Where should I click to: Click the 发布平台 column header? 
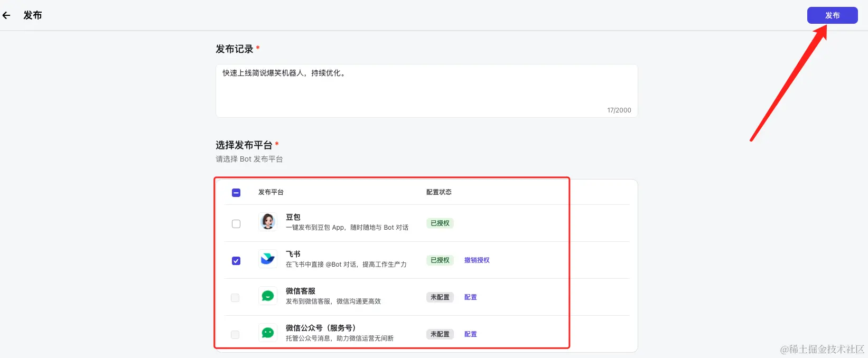271,192
